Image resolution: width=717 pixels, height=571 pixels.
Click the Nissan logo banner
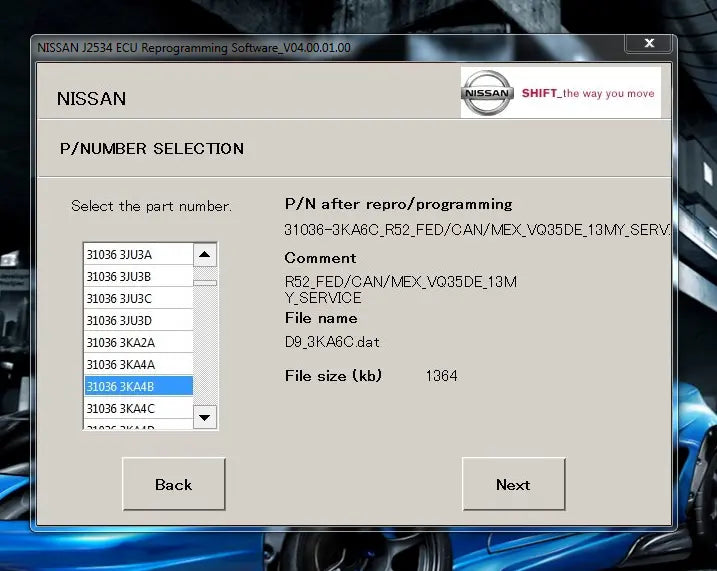[x=560, y=93]
